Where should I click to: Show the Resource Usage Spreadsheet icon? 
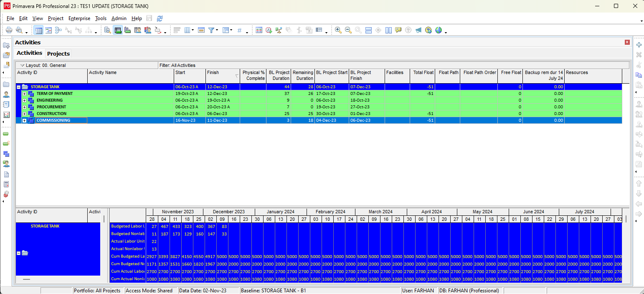(x=138, y=30)
